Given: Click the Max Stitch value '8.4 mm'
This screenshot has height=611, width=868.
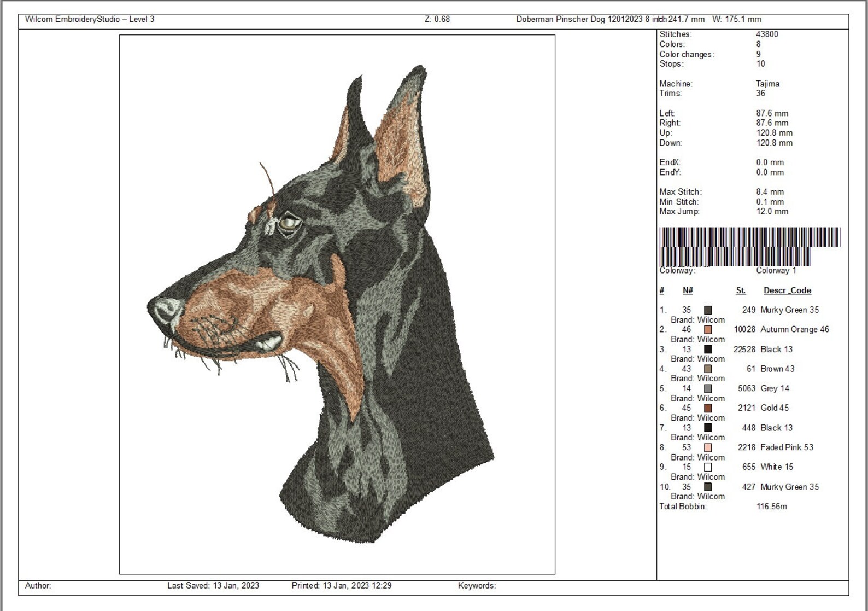Looking at the screenshot, I should (770, 192).
